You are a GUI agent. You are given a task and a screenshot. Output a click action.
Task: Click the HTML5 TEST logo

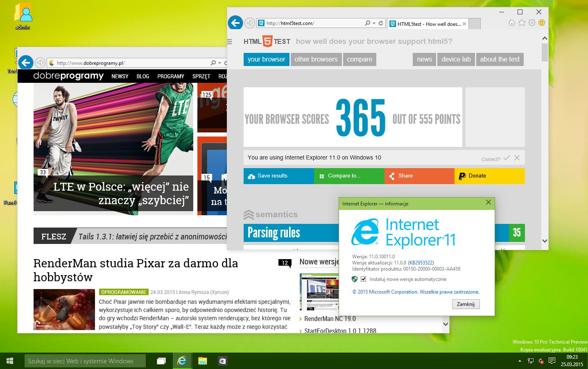click(267, 41)
